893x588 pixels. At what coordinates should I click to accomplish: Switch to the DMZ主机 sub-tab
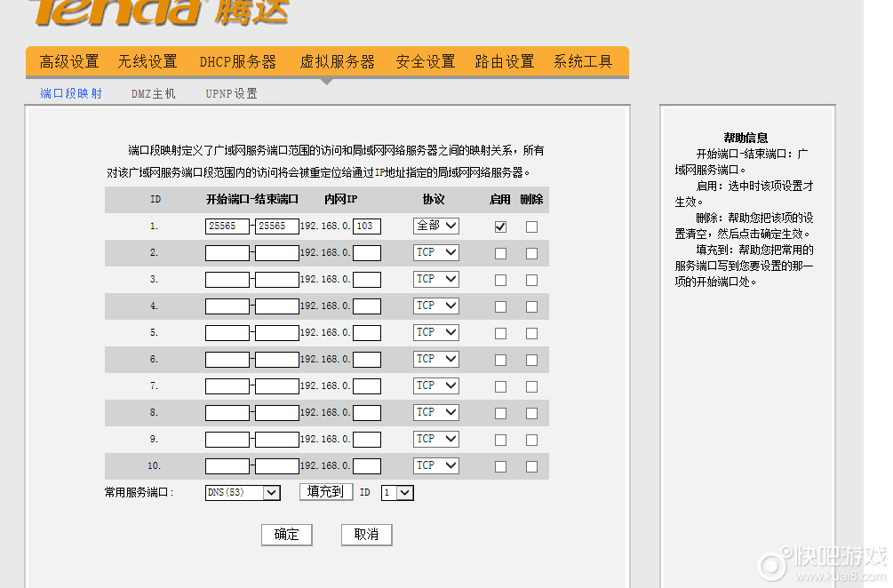coord(152,92)
